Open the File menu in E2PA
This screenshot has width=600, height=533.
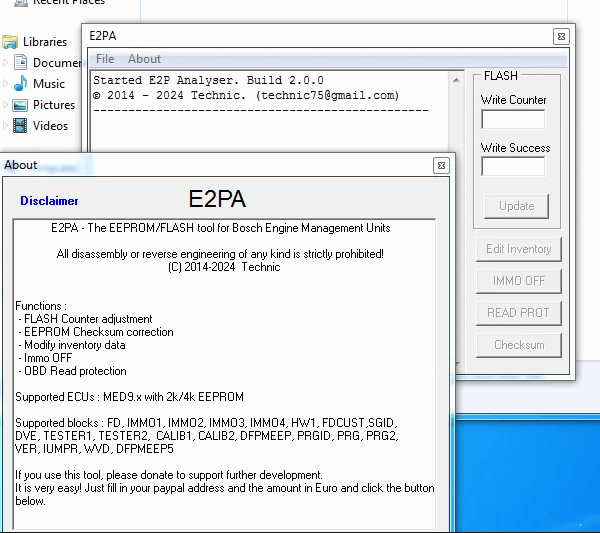104,59
